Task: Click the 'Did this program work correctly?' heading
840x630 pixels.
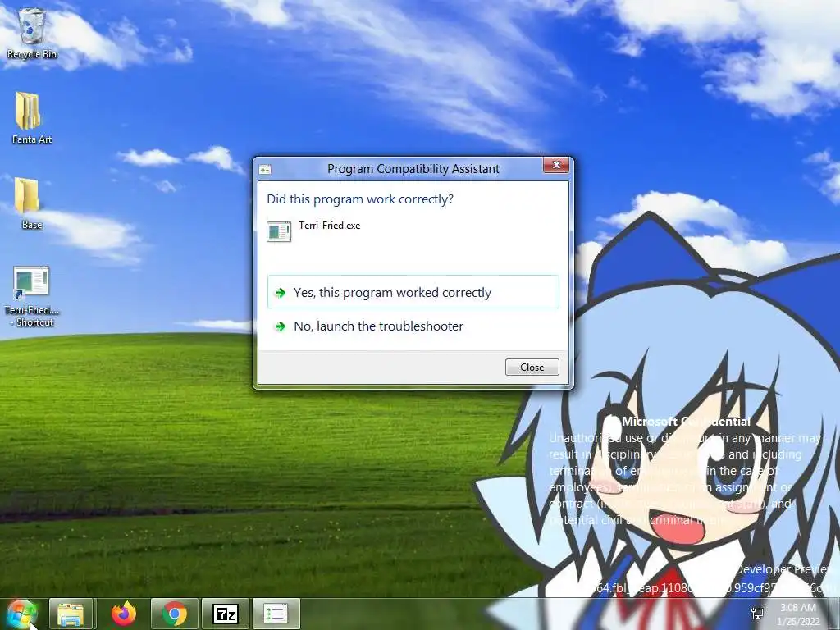Action: tap(360, 199)
